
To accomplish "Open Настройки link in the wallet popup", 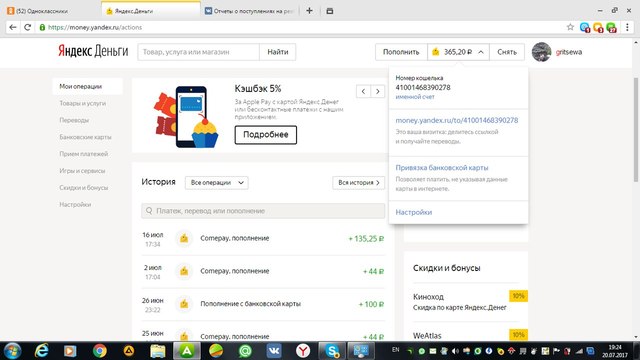I will pos(413,212).
